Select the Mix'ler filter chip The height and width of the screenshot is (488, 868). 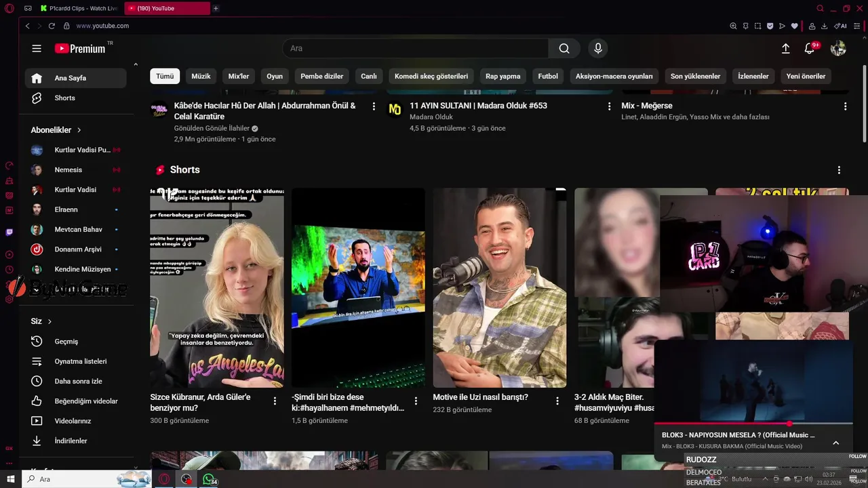239,76
